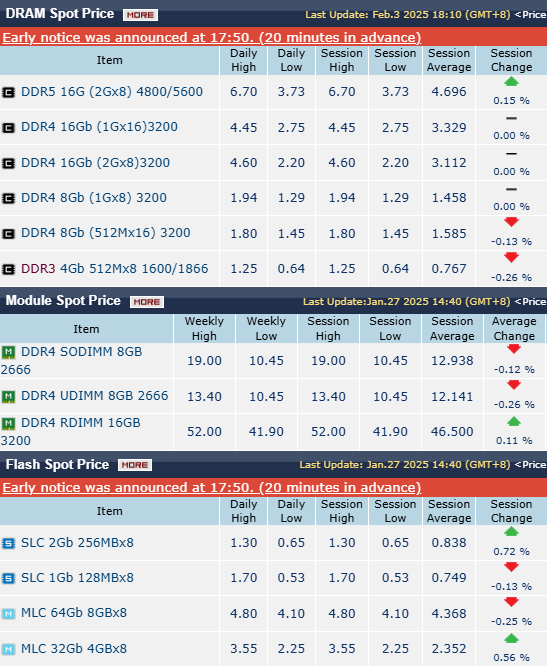Click chip icon beside DDR4 8Gb (512Mx16) 3200
547x666 pixels.
point(8,234)
